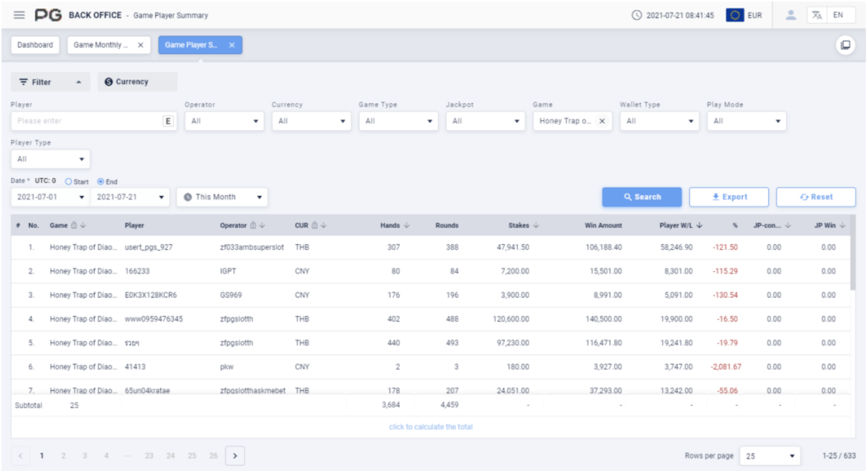Click the window tabs icon at top right

click(x=845, y=45)
